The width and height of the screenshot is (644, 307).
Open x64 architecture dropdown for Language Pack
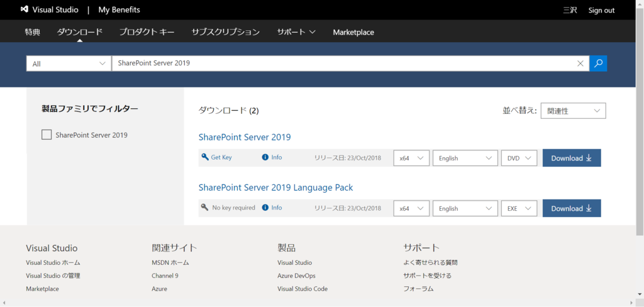(x=411, y=208)
